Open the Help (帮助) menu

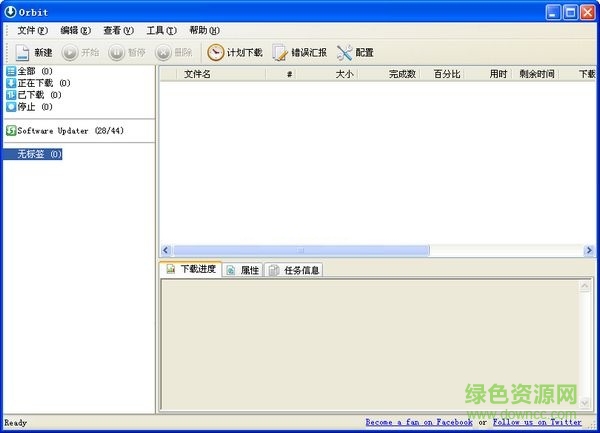(x=204, y=30)
